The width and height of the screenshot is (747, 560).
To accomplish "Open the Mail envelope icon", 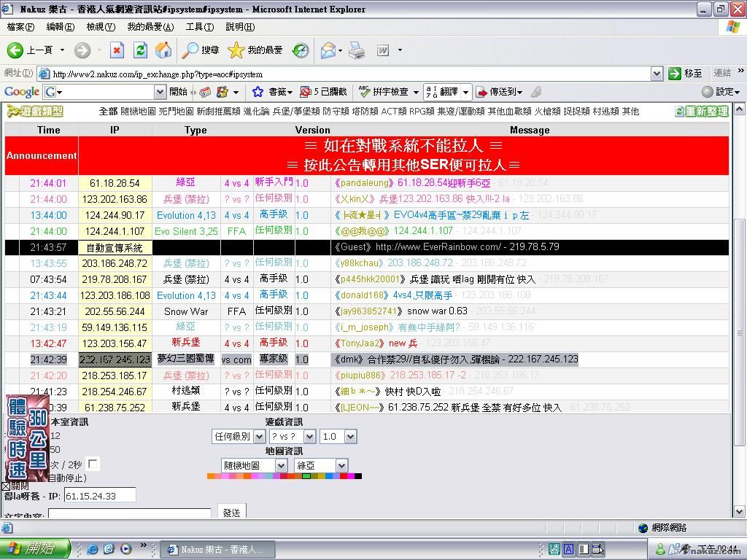I will pyautogui.click(x=328, y=50).
